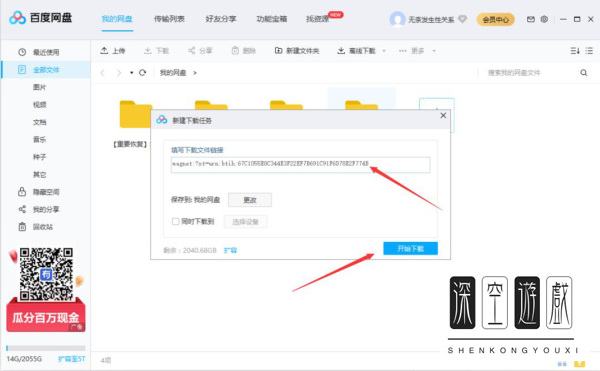The height and width of the screenshot is (371, 600).
Task: Open the 我的网盘 tab
Action: (x=117, y=19)
